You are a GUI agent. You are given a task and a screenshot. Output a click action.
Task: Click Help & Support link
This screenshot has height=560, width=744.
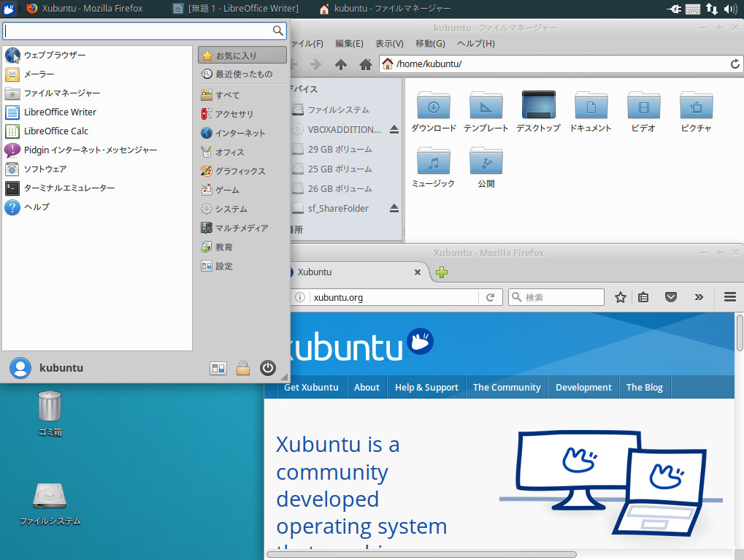426,387
